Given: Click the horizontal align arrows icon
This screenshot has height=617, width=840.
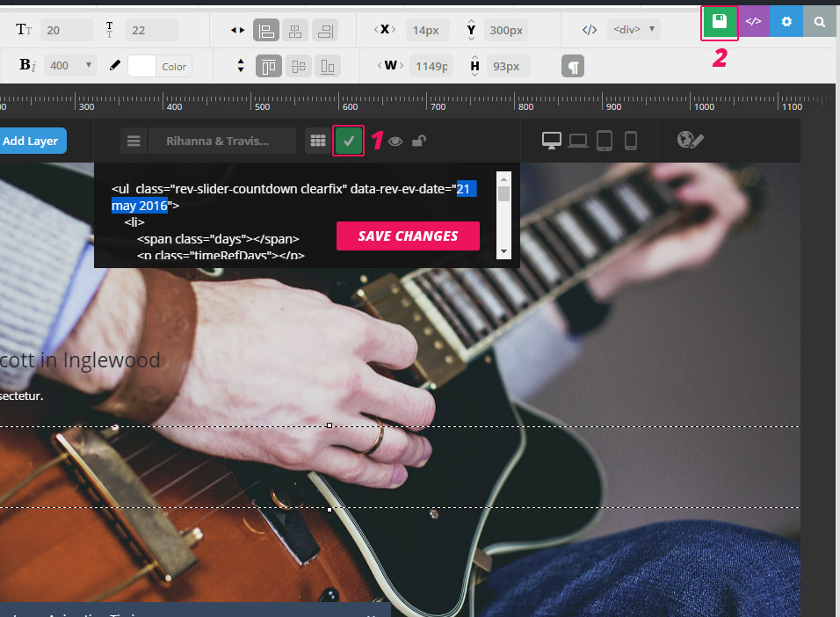Looking at the screenshot, I should (x=238, y=30).
